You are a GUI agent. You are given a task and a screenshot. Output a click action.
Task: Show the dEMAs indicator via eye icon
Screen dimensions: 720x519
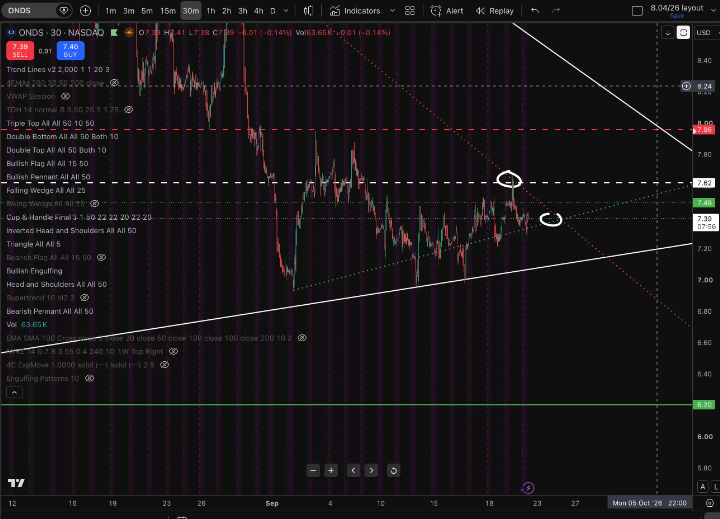[x=114, y=83]
